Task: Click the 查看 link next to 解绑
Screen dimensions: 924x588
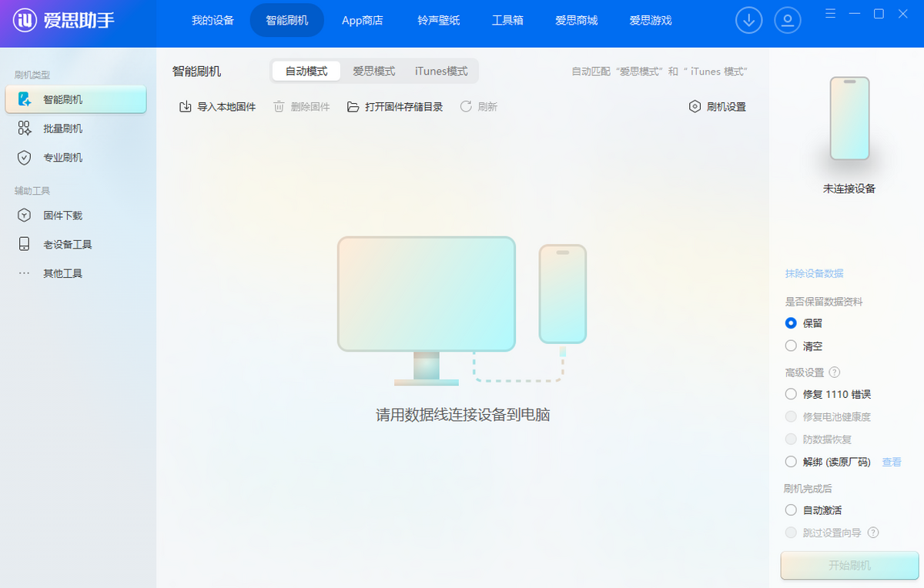Action: pos(892,462)
